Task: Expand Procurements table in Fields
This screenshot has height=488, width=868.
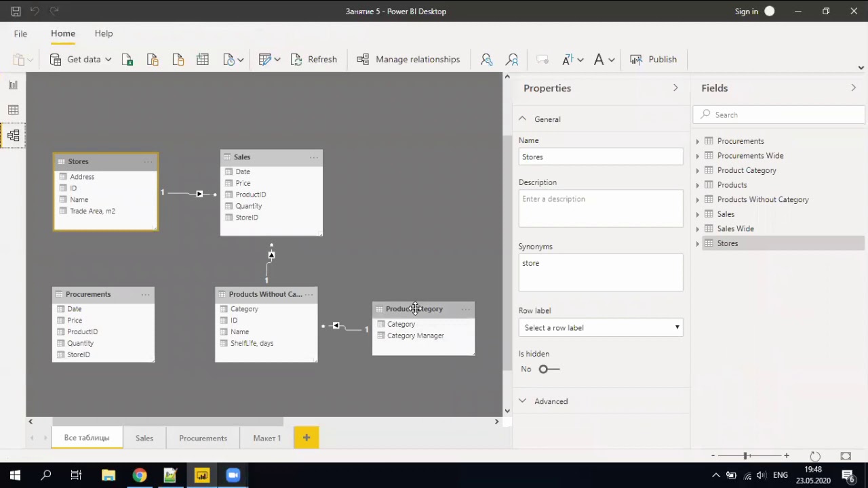Action: coord(698,141)
